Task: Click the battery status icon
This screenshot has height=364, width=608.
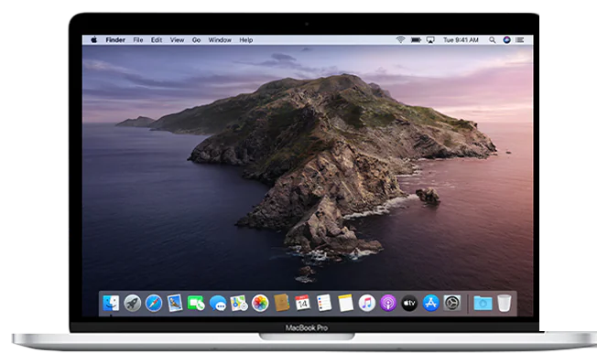Action: click(x=416, y=40)
